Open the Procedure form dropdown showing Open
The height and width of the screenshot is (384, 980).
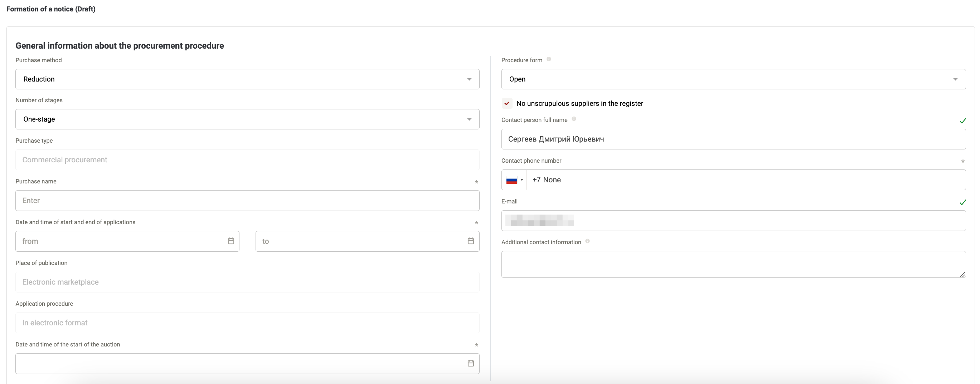(733, 79)
